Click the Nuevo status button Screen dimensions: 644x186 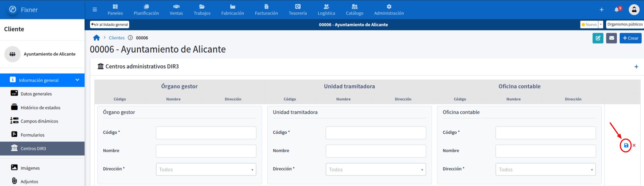589,24
